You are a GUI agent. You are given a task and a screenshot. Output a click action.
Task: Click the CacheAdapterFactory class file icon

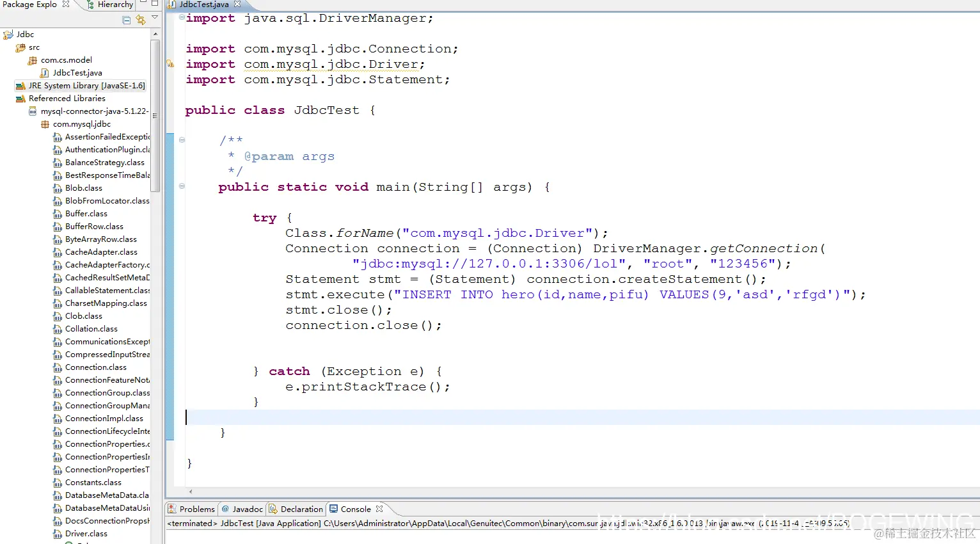[58, 265]
